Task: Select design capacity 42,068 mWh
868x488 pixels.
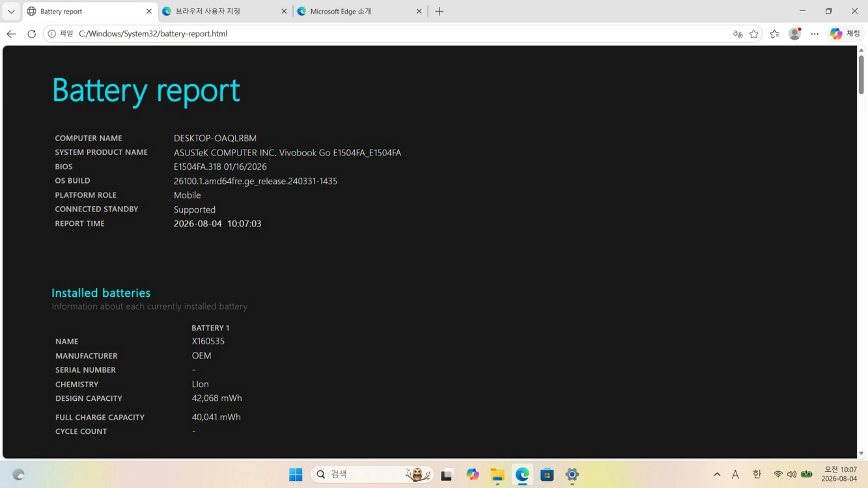Action: [x=217, y=398]
